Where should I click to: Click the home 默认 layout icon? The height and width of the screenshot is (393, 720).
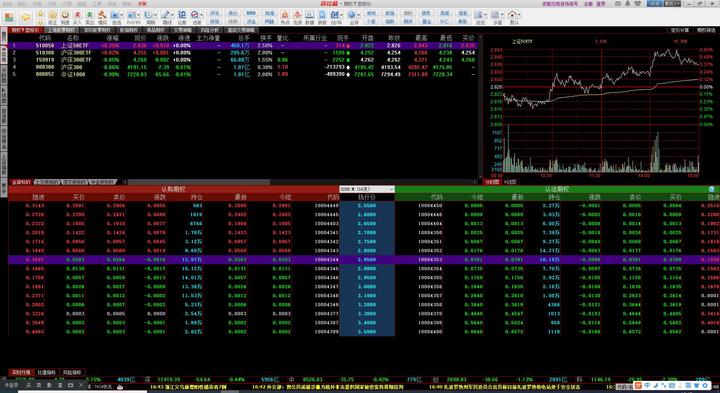[513, 17]
